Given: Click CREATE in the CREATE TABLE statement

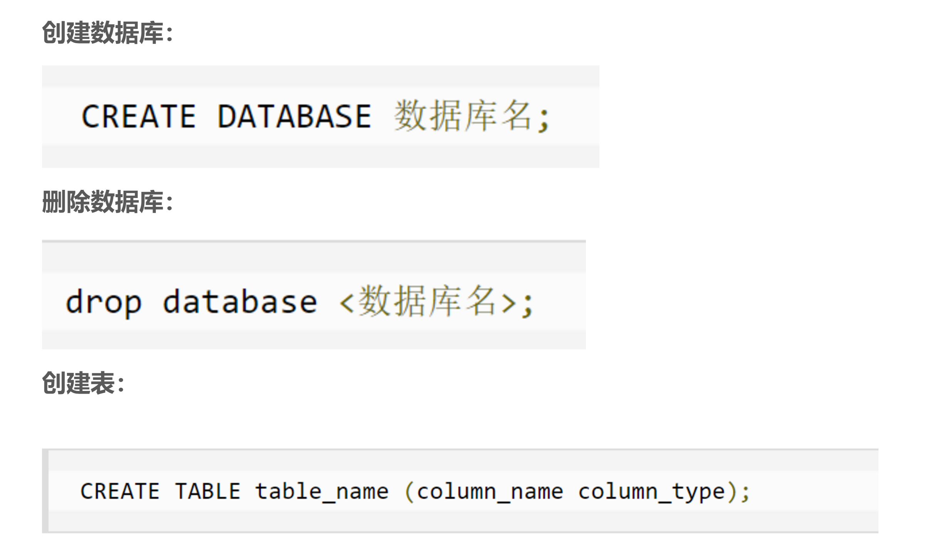Looking at the screenshot, I should point(120,491).
